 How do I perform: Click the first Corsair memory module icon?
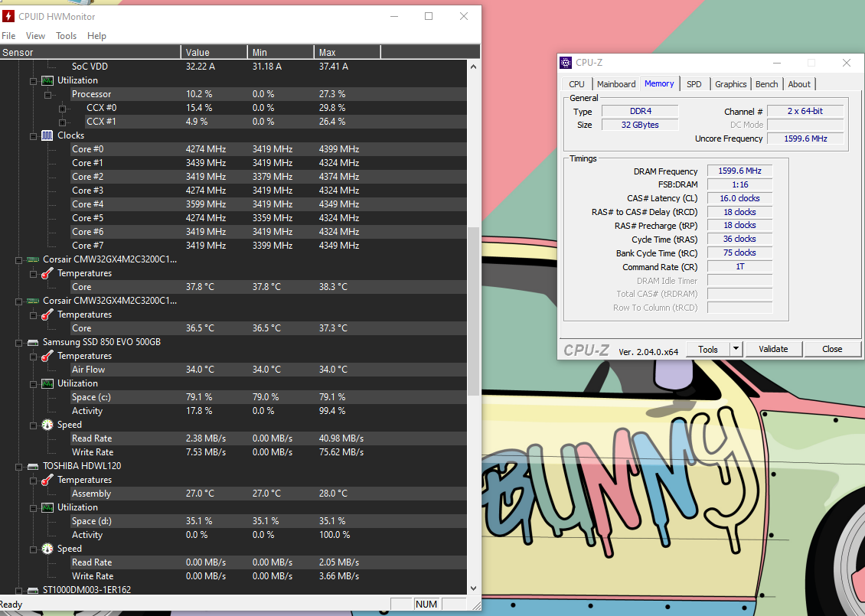click(33, 259)
